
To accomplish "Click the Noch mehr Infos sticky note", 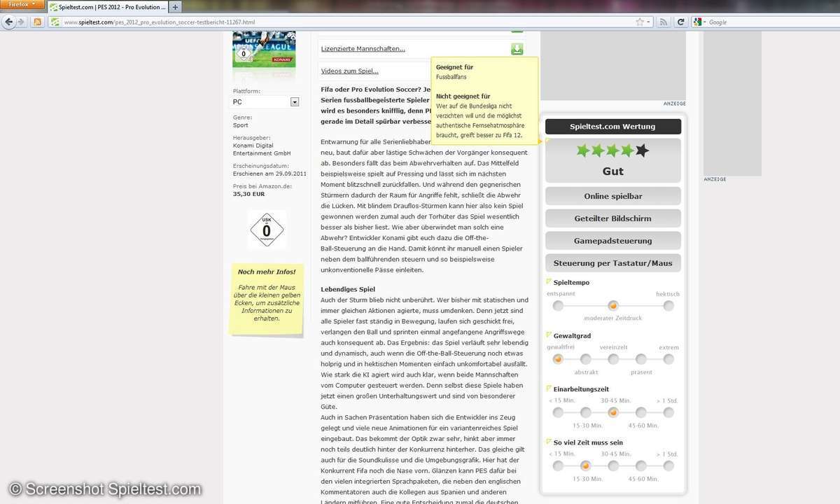I will click(x=267, y=300).
